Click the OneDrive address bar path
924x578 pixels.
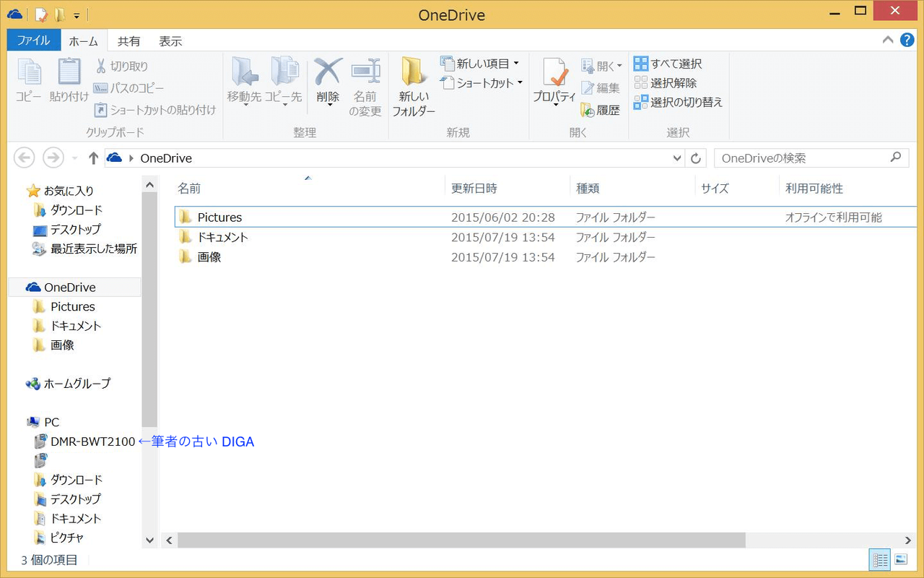[x=166, y=158]
